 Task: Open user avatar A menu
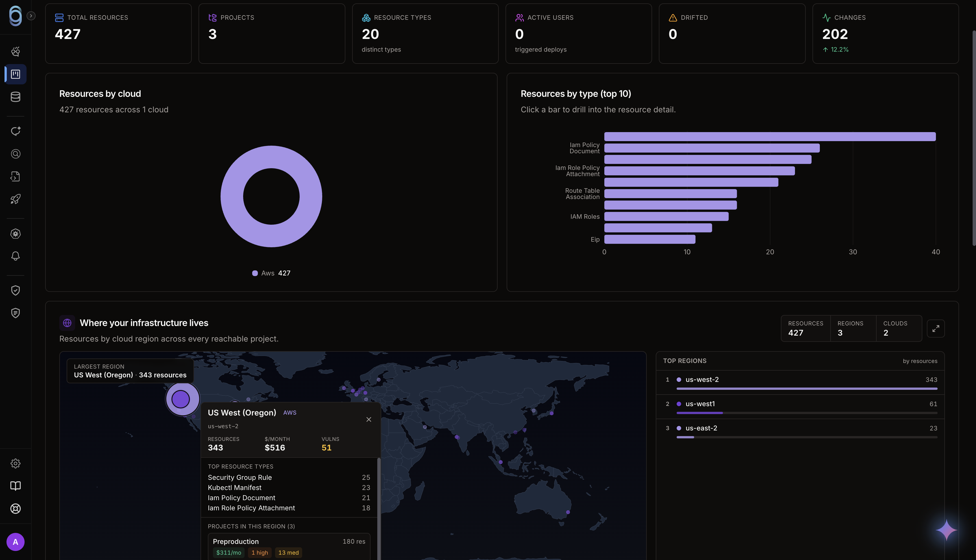click(x=15, y=542)
